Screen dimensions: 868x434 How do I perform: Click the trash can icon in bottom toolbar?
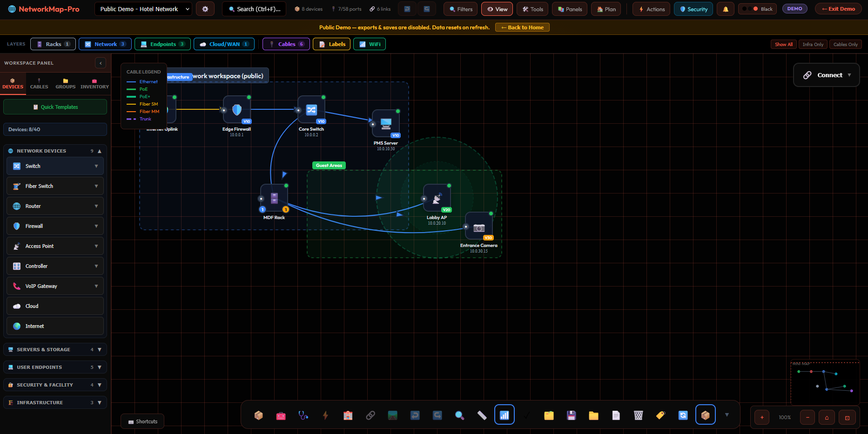pos(638,414)
